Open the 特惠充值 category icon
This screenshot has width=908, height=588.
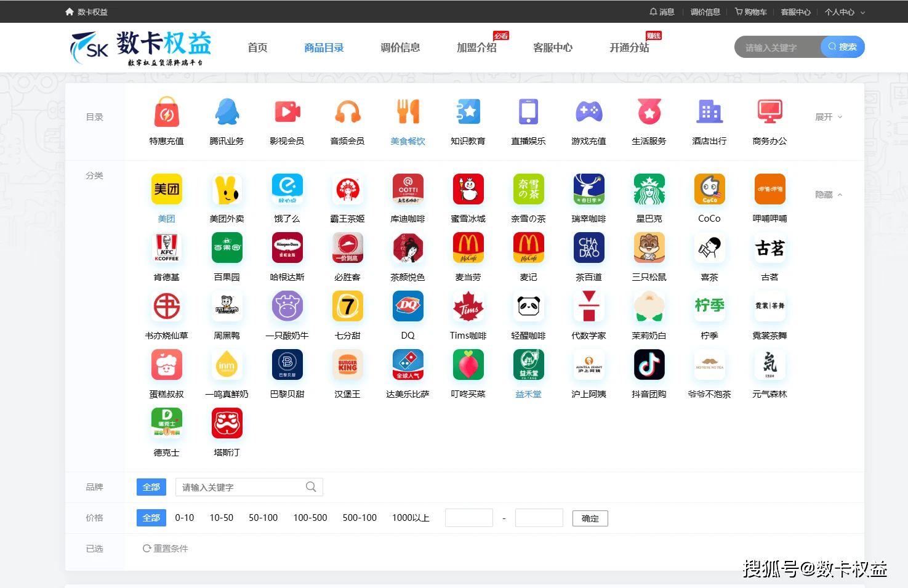pos(166,112)
